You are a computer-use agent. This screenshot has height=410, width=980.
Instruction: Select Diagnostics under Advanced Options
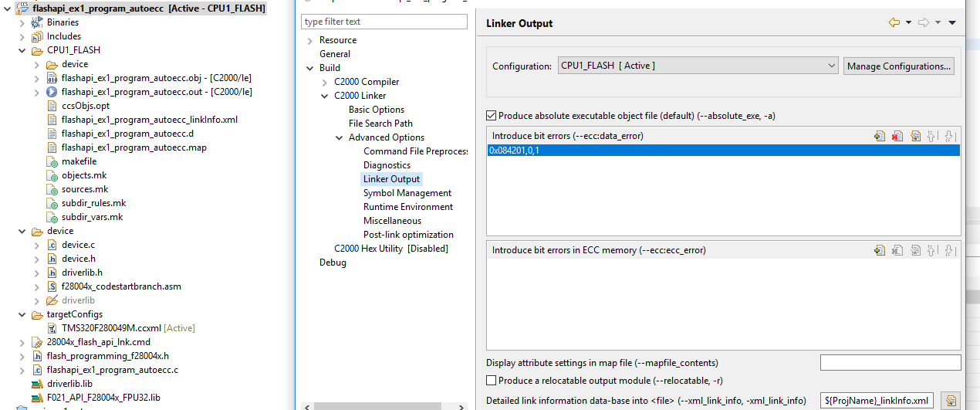[387, 165]
